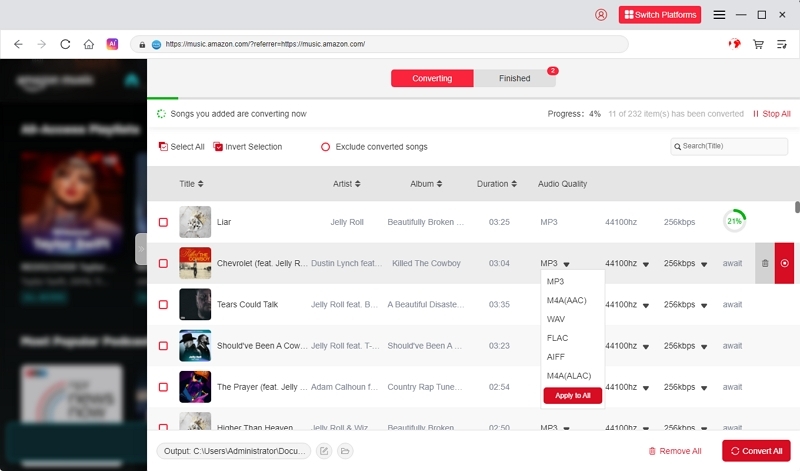Screen dimensions: 800x471
Task: Click the edit output path icon
Action: pyautogui.click(x=324, y=451)
